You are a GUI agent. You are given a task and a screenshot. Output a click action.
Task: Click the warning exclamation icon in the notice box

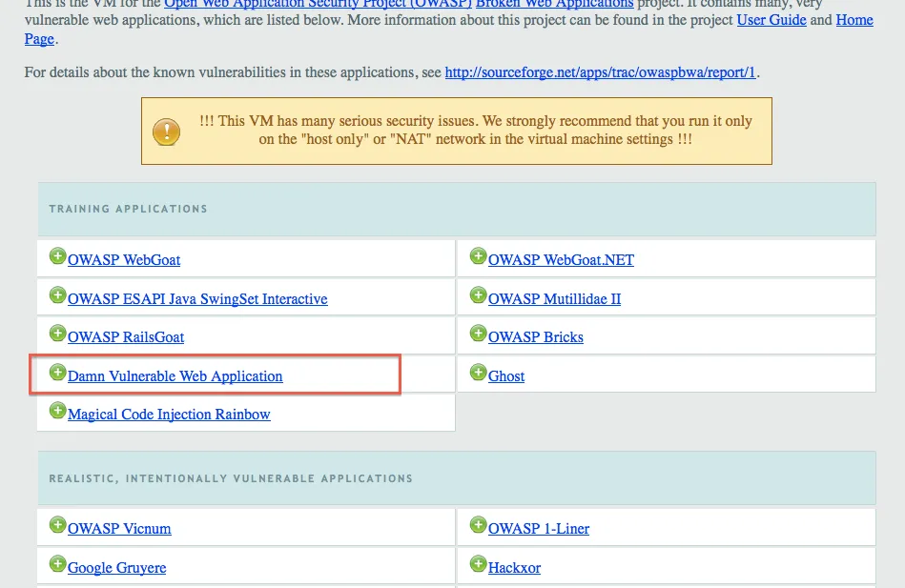tap(166, 131)
